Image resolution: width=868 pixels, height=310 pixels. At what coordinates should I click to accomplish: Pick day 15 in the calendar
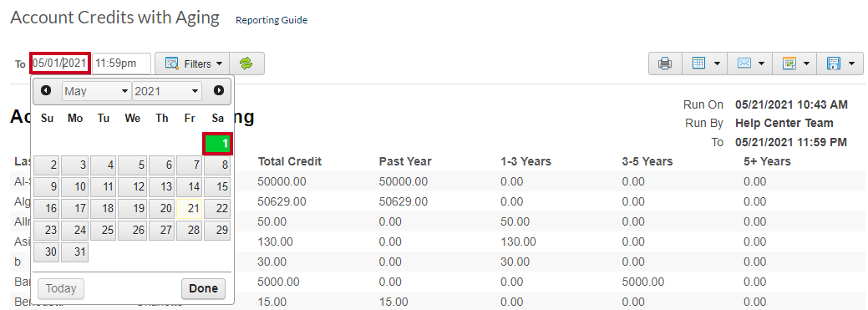[217, 187]
